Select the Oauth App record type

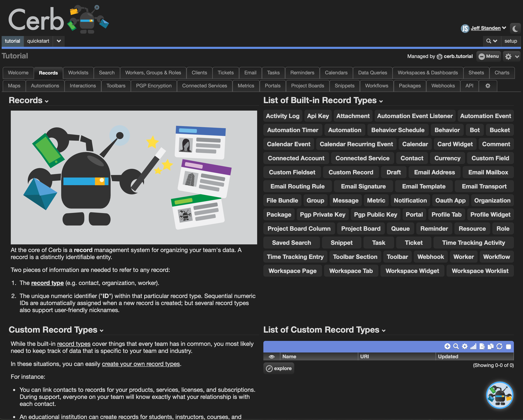[450, 200]
